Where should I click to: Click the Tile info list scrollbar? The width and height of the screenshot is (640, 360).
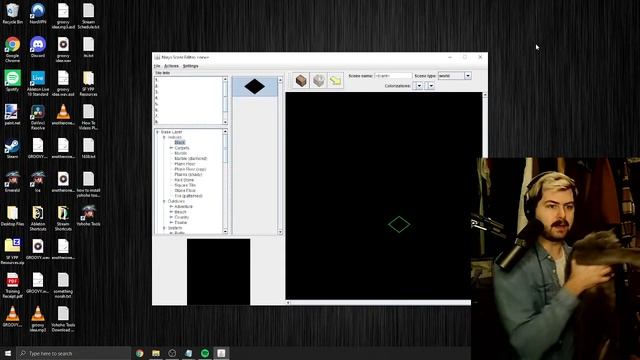click(225, 100)
